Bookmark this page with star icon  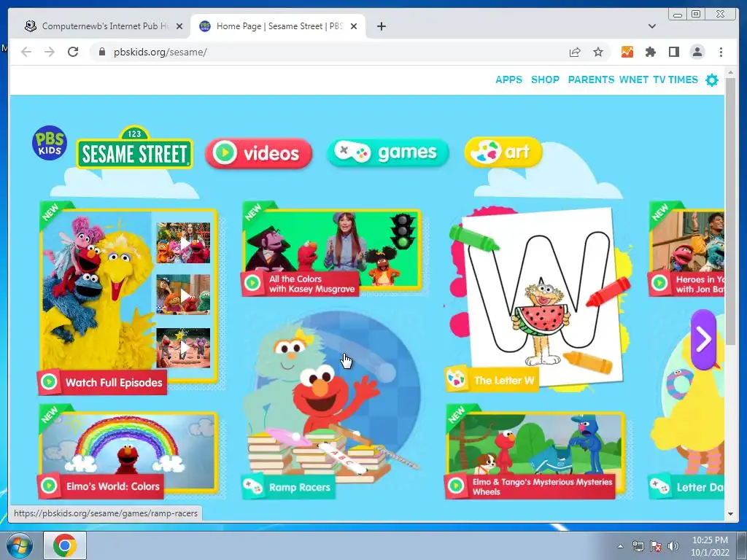pos(598,52)
